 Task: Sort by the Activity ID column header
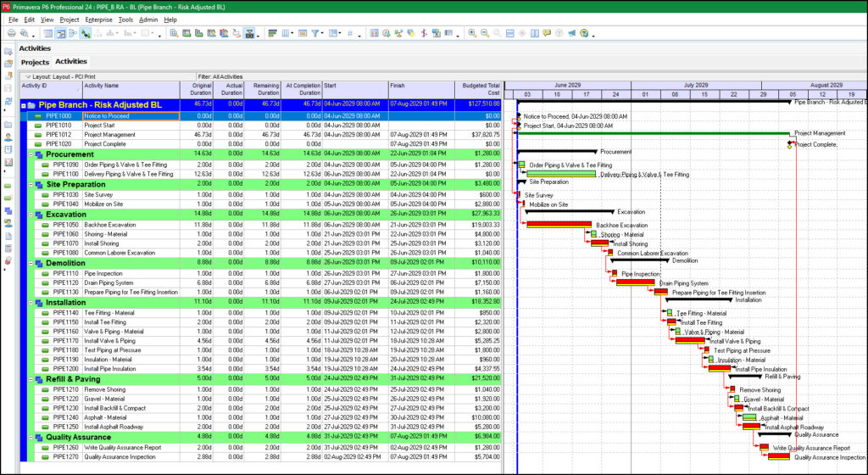coord(51,90)
